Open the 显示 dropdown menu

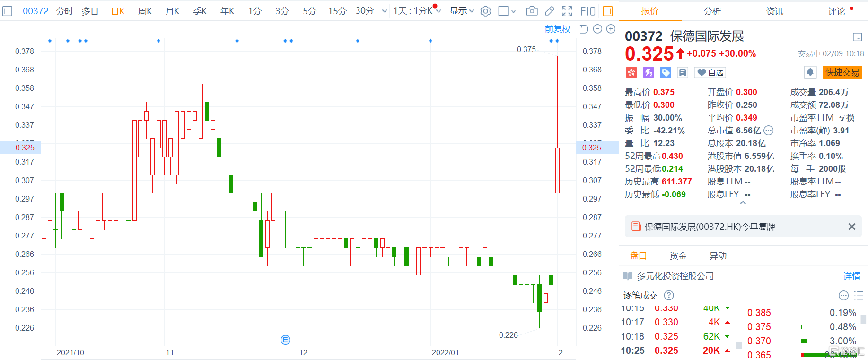[x=462, y=11]
